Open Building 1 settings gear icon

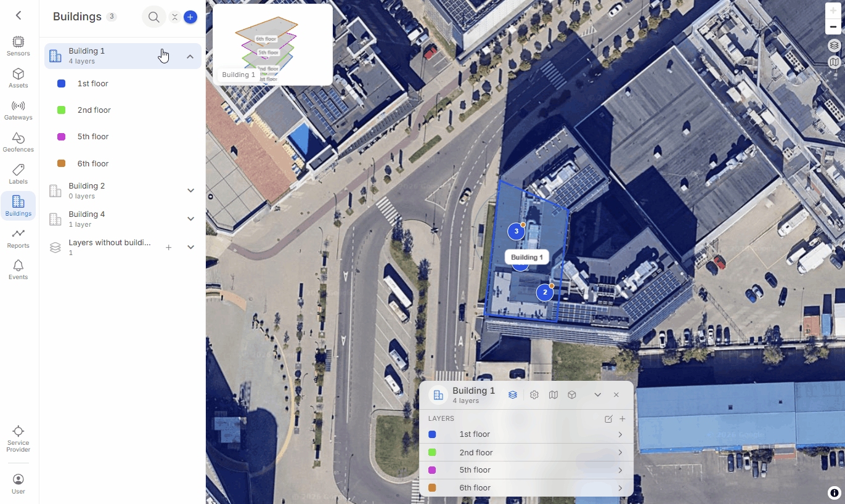[x=534, y=395]
